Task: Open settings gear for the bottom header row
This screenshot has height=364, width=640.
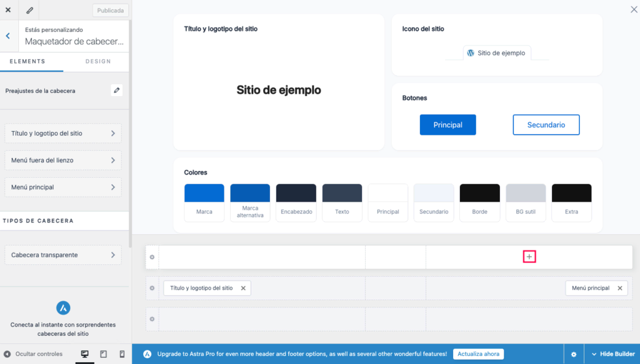Action: click(x=152, y=319)
